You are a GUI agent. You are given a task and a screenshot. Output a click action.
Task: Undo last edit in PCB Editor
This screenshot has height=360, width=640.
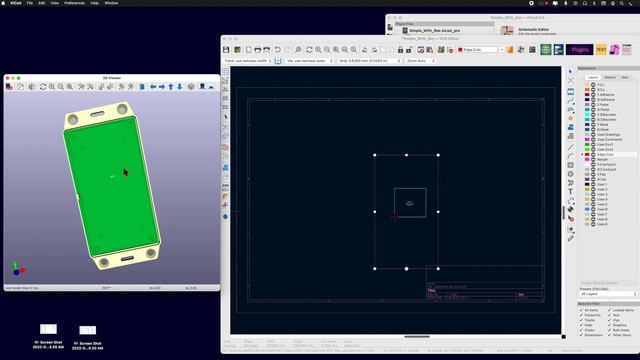tap(278, 50)
